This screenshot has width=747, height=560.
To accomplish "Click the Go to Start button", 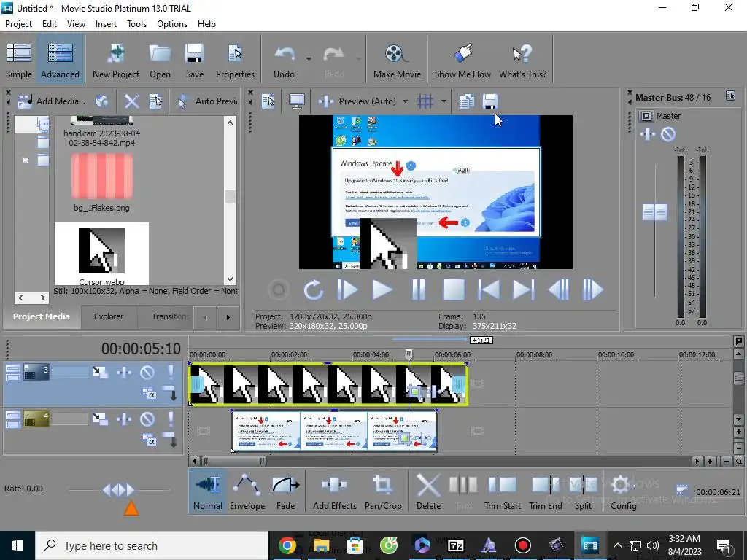I will [488, 289].
